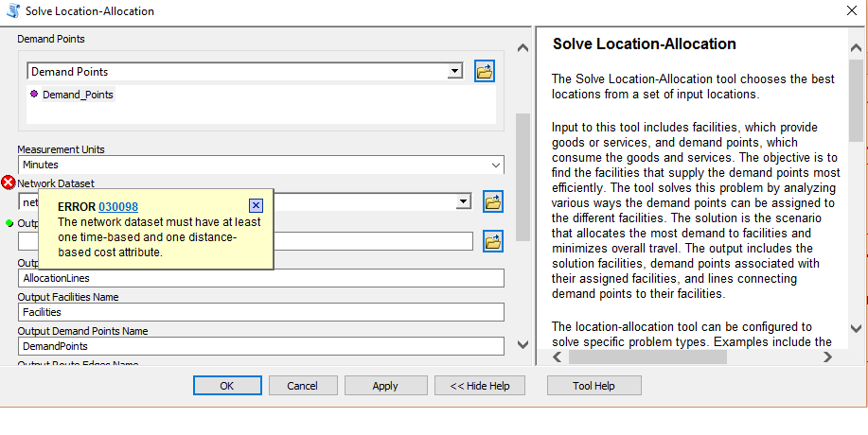868x435 pixels.
Task: Expand the Measurement Units dropdown
Action: click(x=497, y=165)
